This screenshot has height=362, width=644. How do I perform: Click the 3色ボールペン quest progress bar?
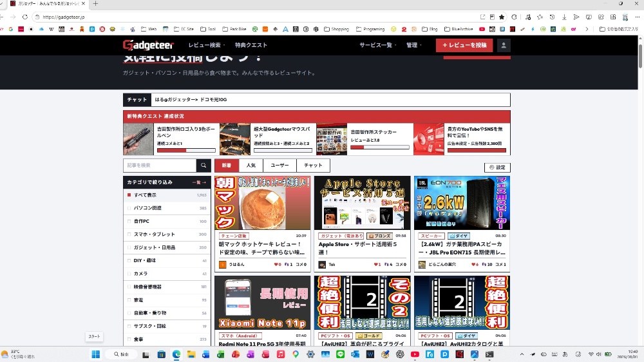186,150
